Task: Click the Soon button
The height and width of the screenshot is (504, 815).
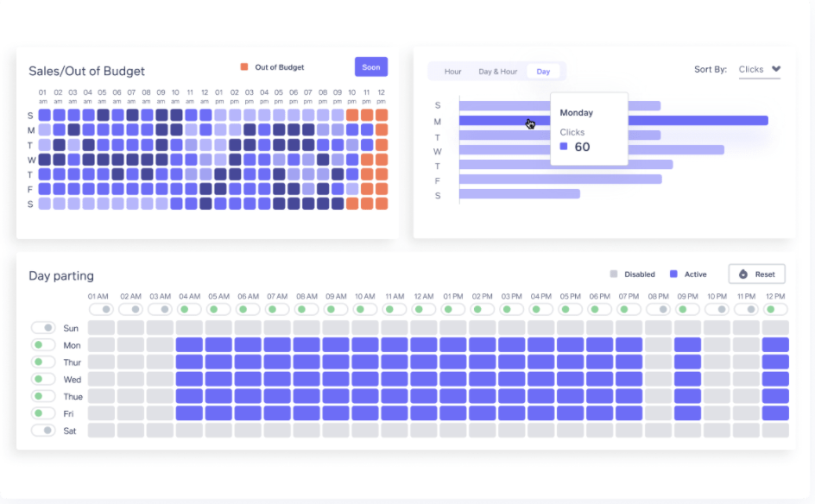Action: pyautogui.click(x=371, y=67)
